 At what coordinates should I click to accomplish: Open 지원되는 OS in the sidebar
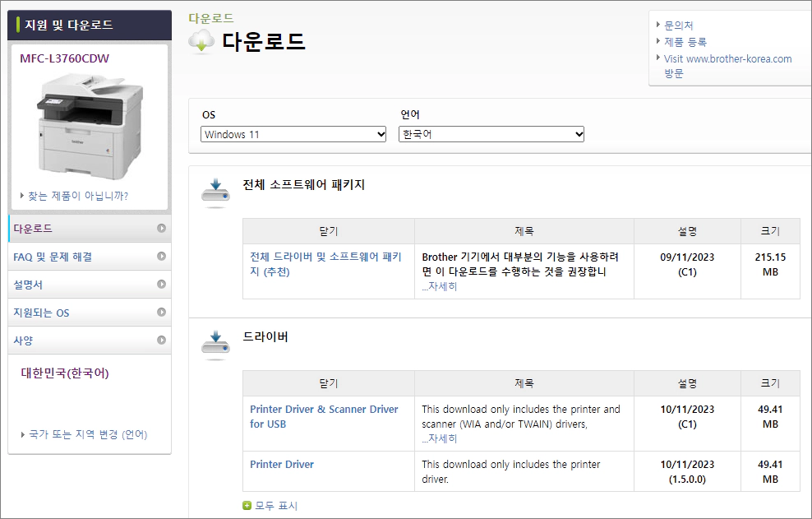coord(90,313)
